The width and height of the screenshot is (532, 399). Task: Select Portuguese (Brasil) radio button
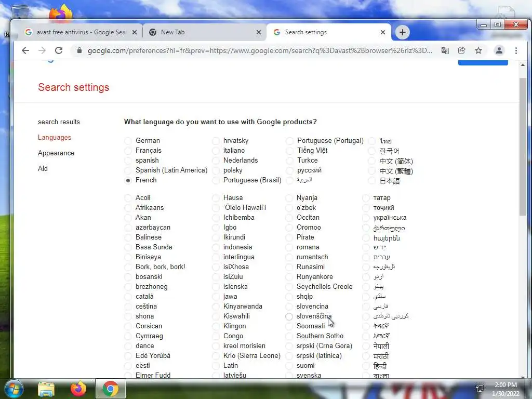tap(216, 180)
